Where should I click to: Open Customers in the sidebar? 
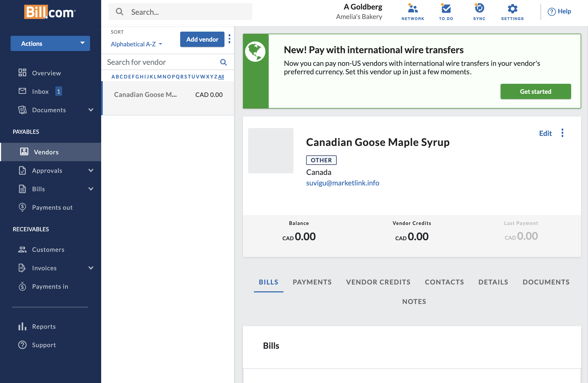coord(48,249)
